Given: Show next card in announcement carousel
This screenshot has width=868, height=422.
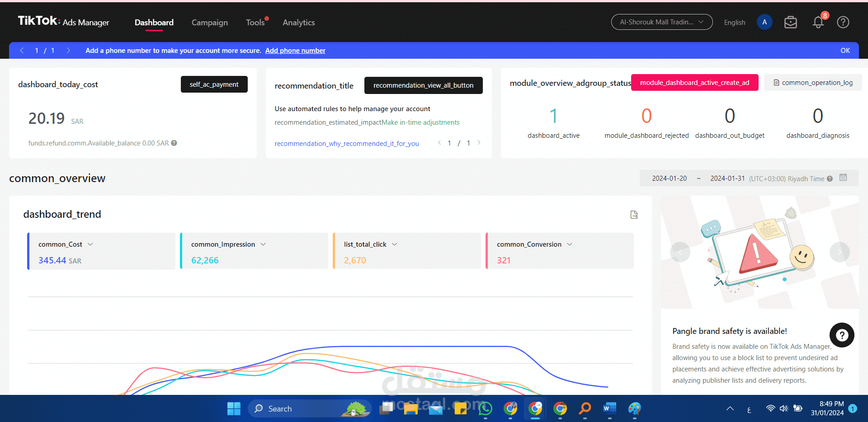Looking at the screenshot, I should click(840, 252).
